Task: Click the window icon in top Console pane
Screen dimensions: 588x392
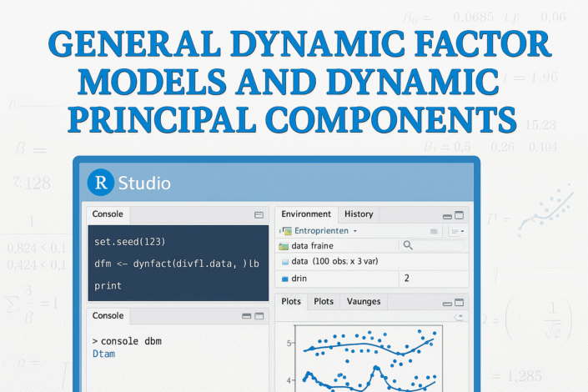Action: pos(259,214)
